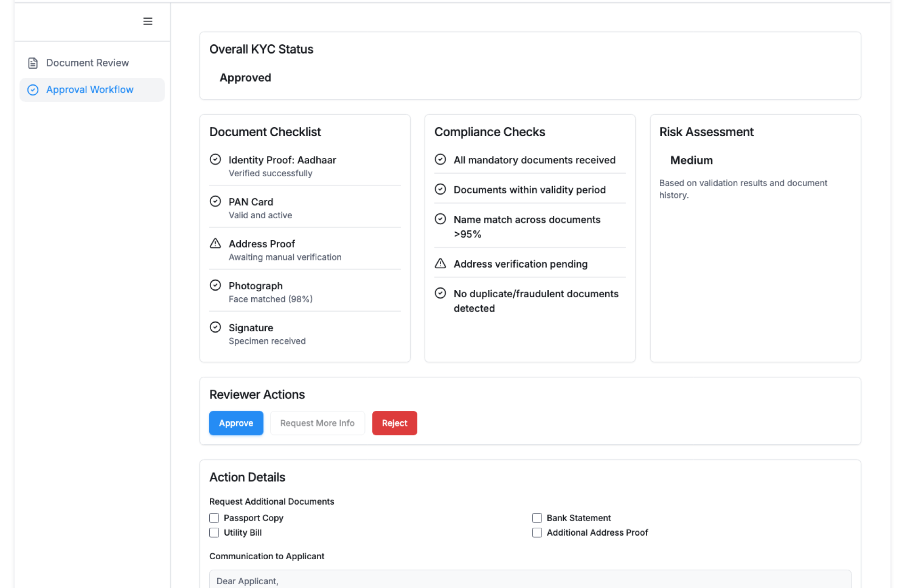
Task: Click the Communication to Applicant text field
Action: pyautogui.click(x=530, y=580)
